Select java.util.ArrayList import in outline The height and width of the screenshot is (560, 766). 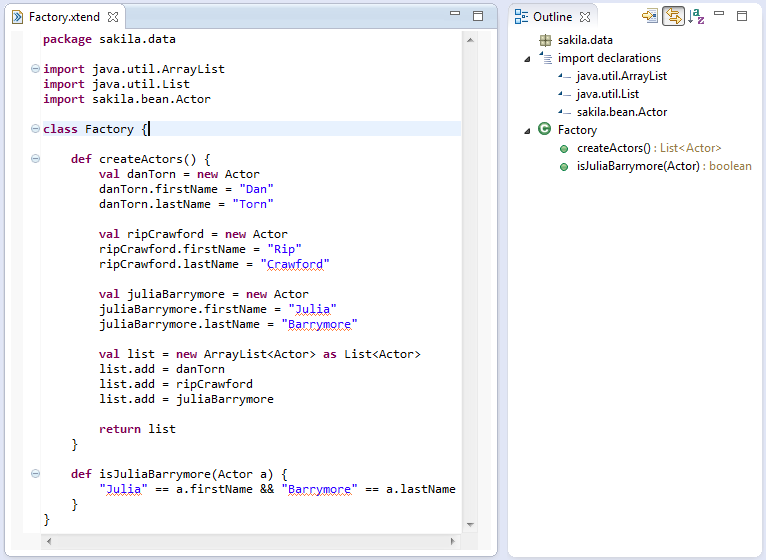[621, 76]
